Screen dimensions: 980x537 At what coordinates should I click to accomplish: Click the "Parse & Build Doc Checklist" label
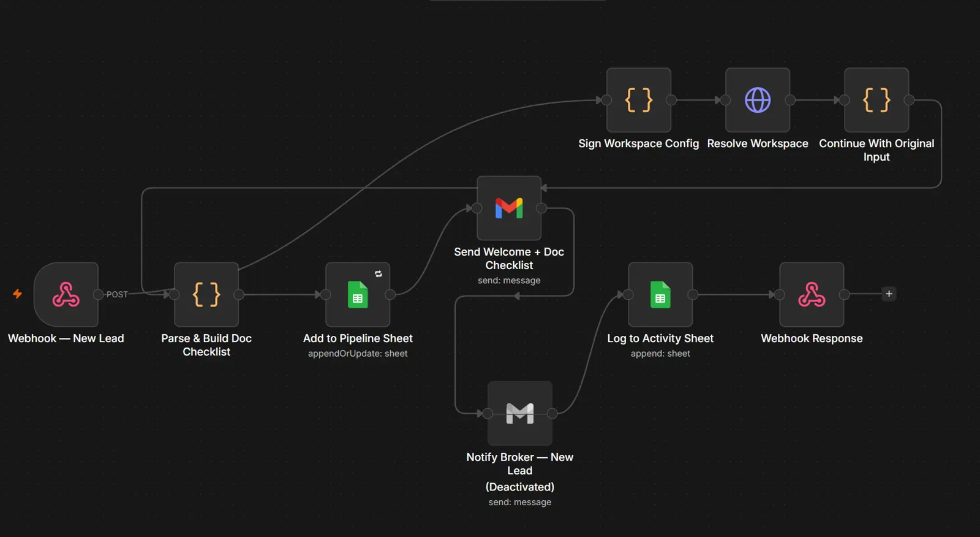coord(206,345)
